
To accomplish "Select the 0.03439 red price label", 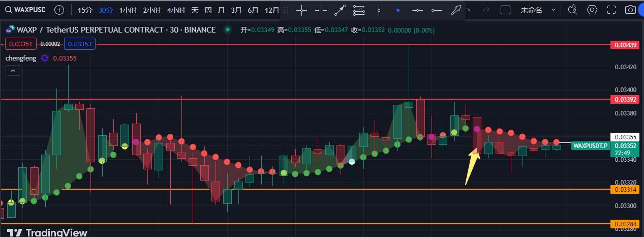I will click(x=625, y=45).
